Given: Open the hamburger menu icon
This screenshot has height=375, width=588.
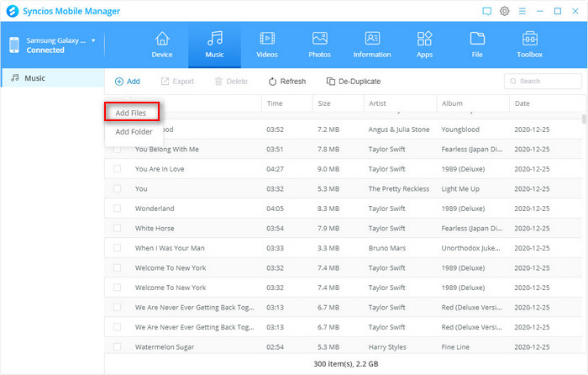Looking at the screenshot, I should [x=522, y=11].
